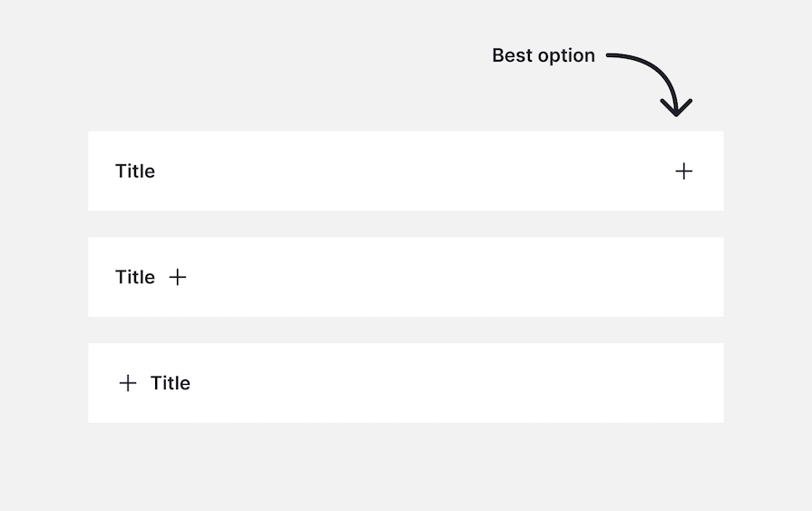Screen dimensions: 812x511
Task: Click the empty center of the middle accordion row
Action: point(406,277)
